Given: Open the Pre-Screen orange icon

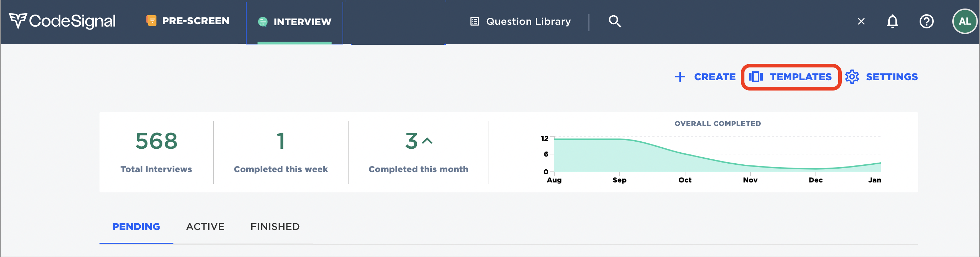Looking at the screenshot, I should 151,21.
